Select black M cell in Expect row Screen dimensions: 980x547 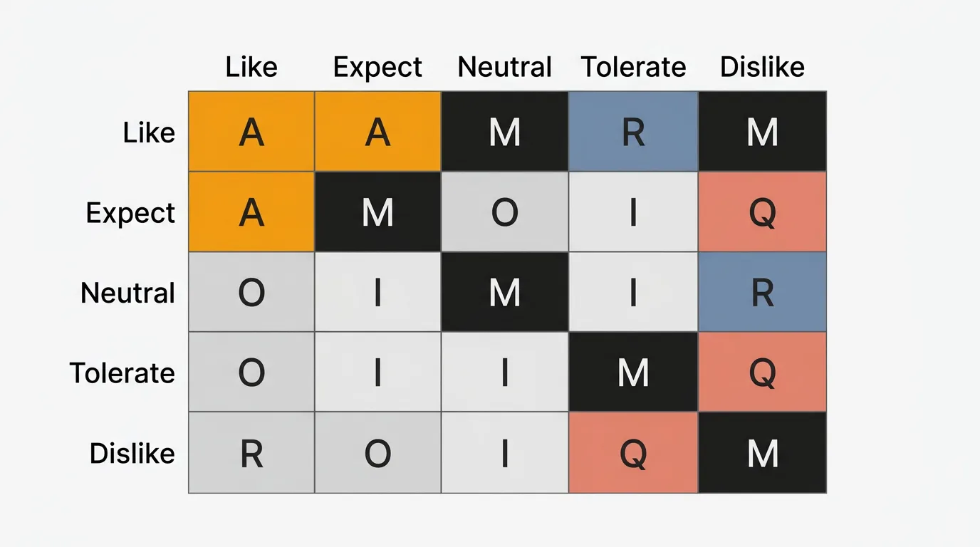click(x=377, y=212)
